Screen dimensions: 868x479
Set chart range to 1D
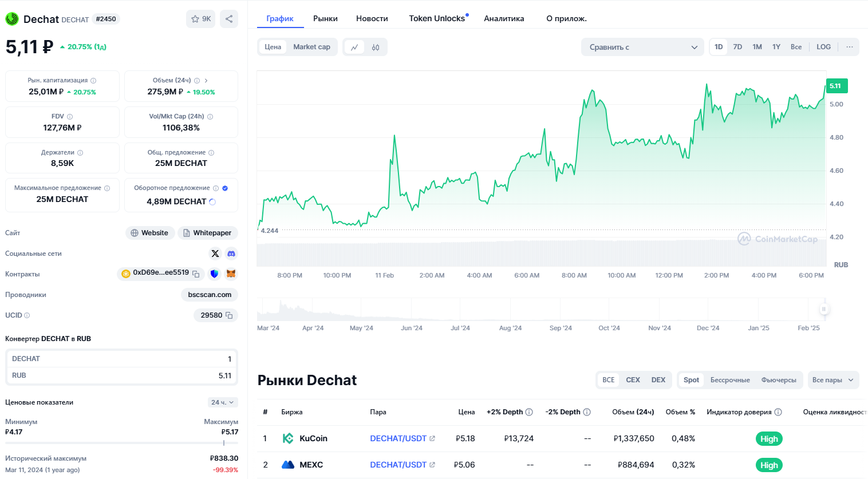pos(719,47)
